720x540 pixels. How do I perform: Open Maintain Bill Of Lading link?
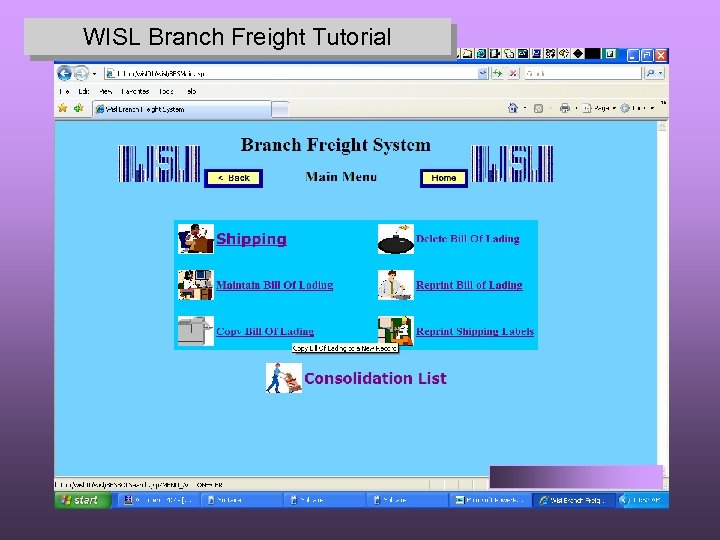tap(275, 285)
